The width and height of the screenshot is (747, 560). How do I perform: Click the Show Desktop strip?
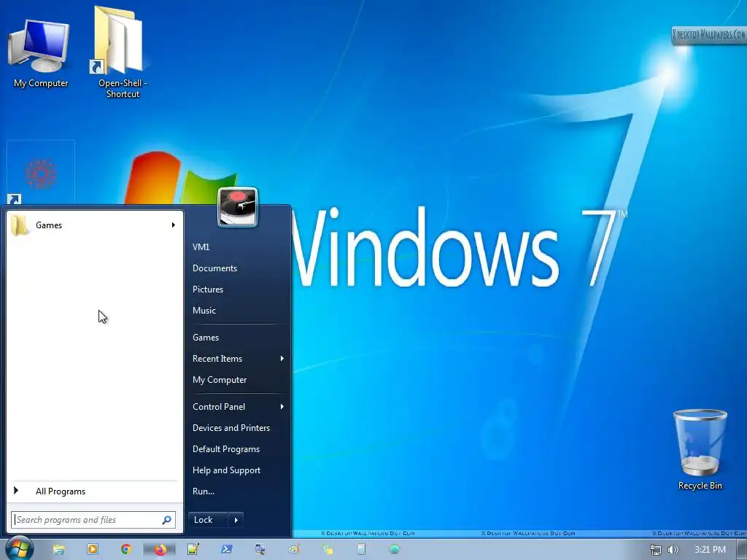[x=741, y=550]
